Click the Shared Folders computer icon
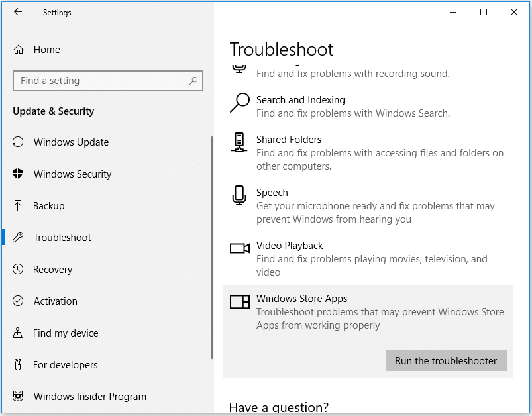The height and width of the screenshot is (416, 532). pyautogui.click(x=239, y=142)
